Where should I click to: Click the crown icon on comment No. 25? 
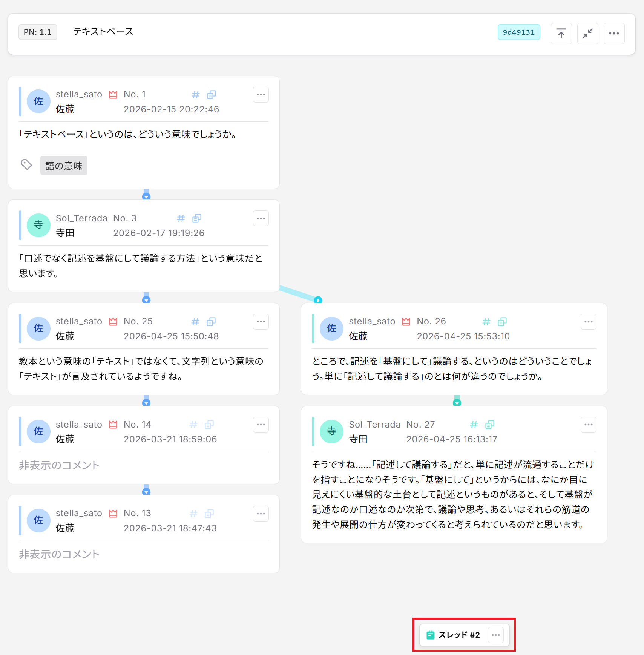click(113, 321)
